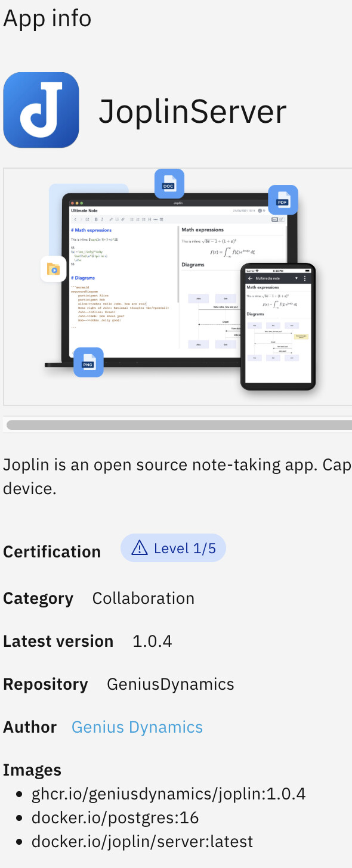Click image docker.io/joplin/server:latest
The width and height of the screenshot is (352, 868).
point(143,842)
